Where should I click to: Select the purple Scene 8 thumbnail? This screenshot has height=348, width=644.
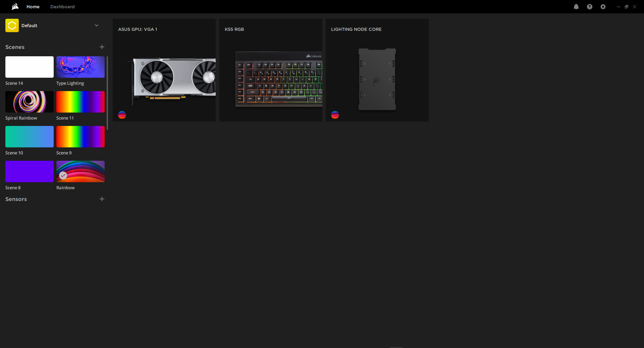point(30,171)
